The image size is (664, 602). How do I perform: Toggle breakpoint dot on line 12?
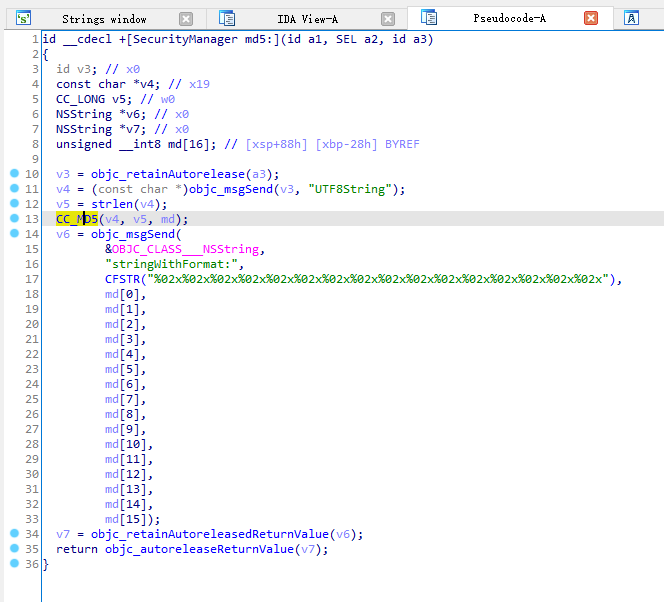[x=14, y=203]
